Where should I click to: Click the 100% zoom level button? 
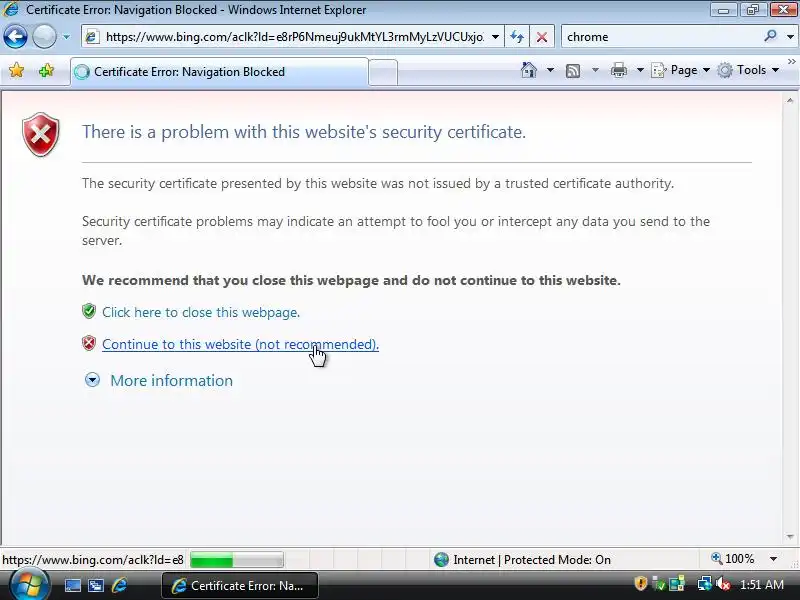click(733, 559)
